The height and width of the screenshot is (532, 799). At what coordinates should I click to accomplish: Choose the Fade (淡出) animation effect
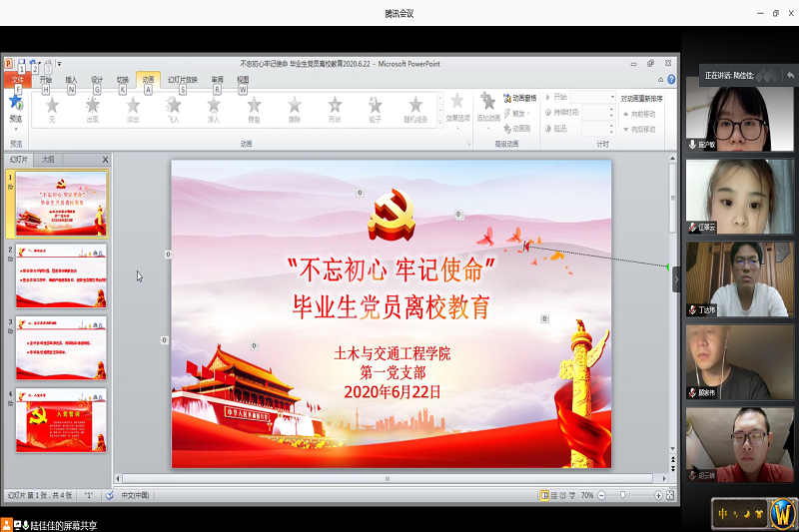click(x=133, y=106)
